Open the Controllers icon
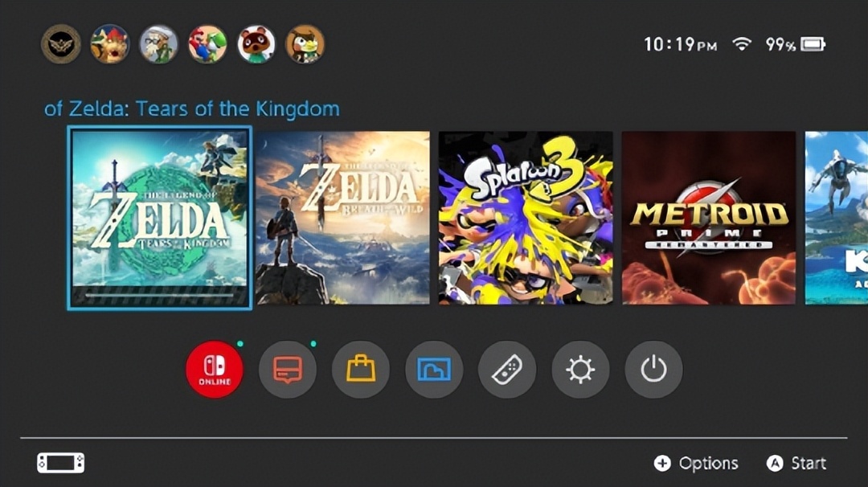The height and width of the screenshot is (487, 868). pyautogui.click(x=507, y=369)
